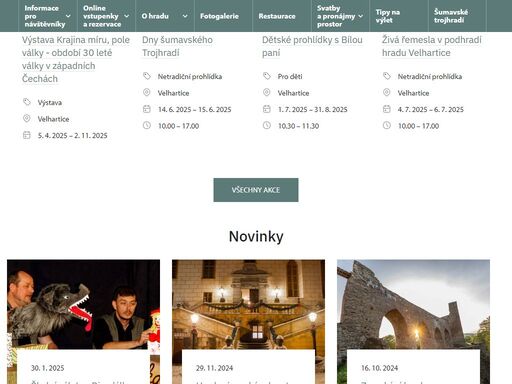Click news date 16. 10. 2024

click(379, 368)
